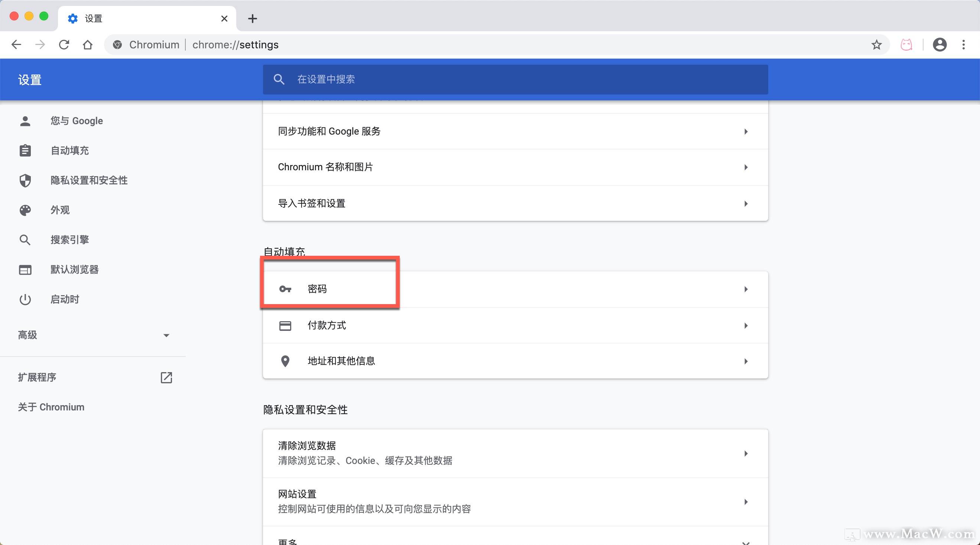Expand arrow on 清除浏览数据 row
This screenshot has height=545, width=980.
[746, 453]
